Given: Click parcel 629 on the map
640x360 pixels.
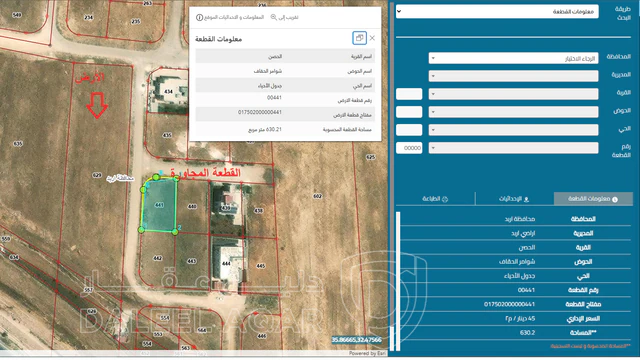Looking at the screenshot, I should [97, 175].
